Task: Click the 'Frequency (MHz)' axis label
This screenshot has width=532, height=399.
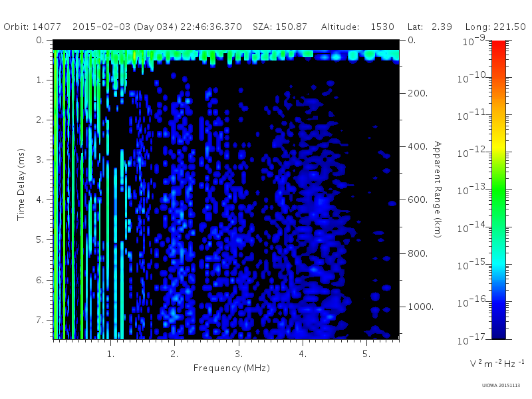Action: 231,368
